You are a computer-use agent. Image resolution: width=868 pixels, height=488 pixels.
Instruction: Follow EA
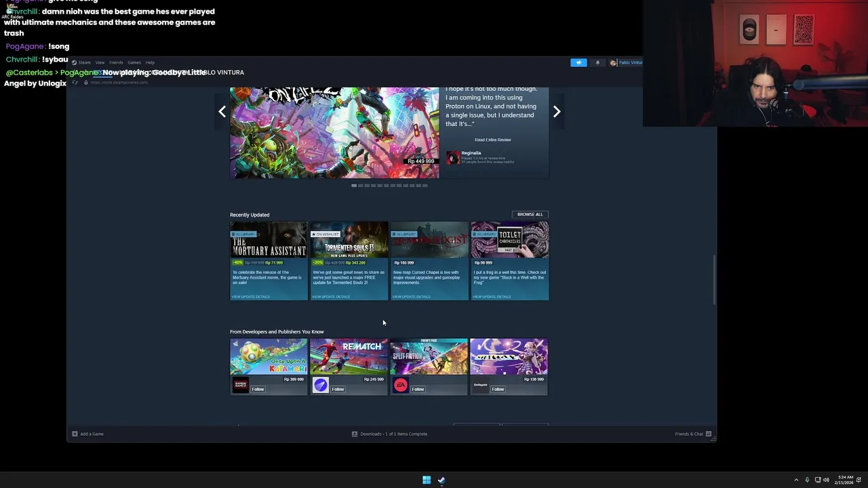point(418,389)
